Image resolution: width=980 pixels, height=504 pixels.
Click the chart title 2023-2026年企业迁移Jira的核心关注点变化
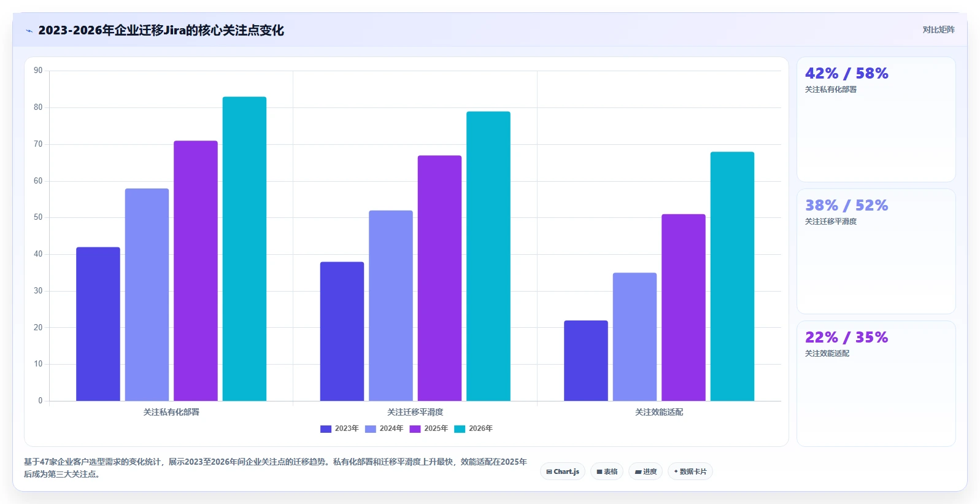[161, 30]
